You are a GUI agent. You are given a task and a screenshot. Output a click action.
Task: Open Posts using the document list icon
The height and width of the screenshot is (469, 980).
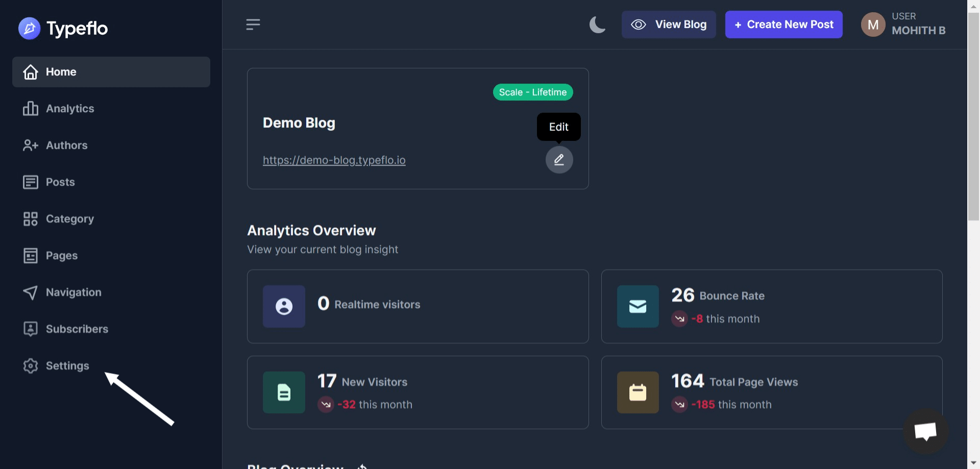(31, 182)
